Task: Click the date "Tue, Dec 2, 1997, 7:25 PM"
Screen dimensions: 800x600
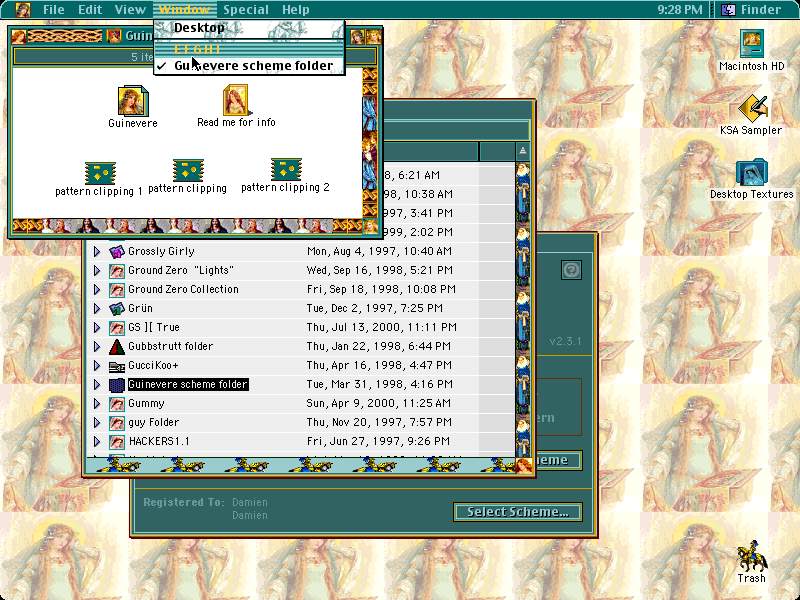Action: [374, 308]
